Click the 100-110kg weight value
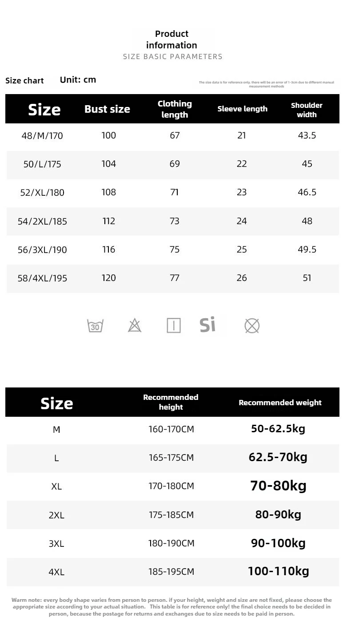The width and height of the screenshot is (351, 644). pyautogui.click(x=279, y=571)
